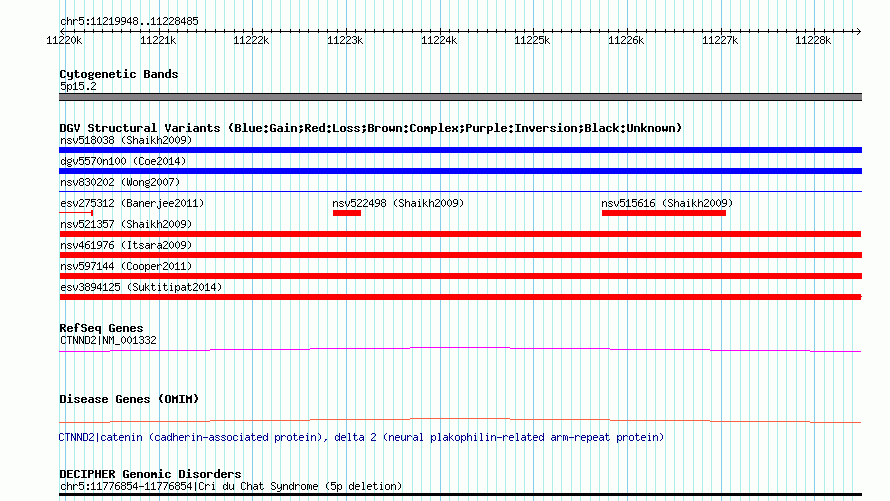
Task: Click the black Cri du Chat Syndrome bar
Action: (x=460, y=495)
